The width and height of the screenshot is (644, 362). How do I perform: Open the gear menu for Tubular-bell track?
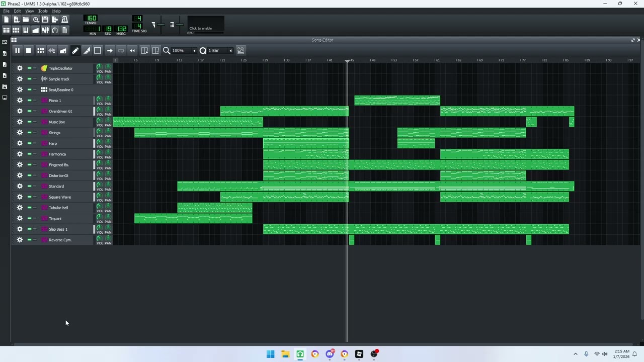point(20,208)
